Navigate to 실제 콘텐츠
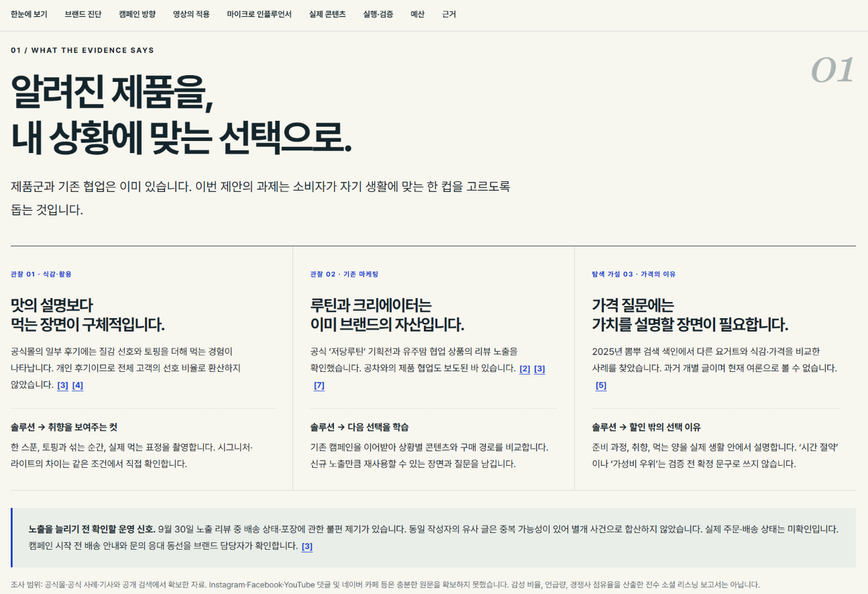This screenshot has width=868, height=594. (x=327, y=14)
